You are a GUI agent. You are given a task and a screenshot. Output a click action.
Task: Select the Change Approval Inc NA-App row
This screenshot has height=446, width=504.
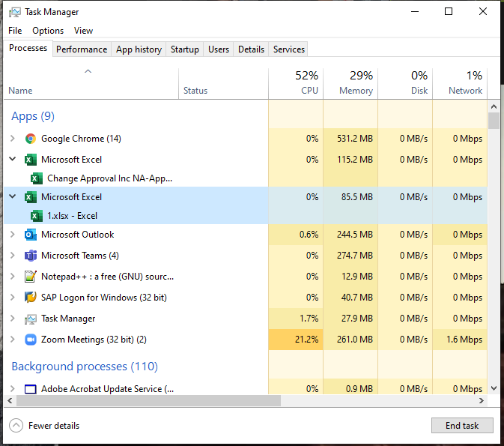click(x=136, y=178)
